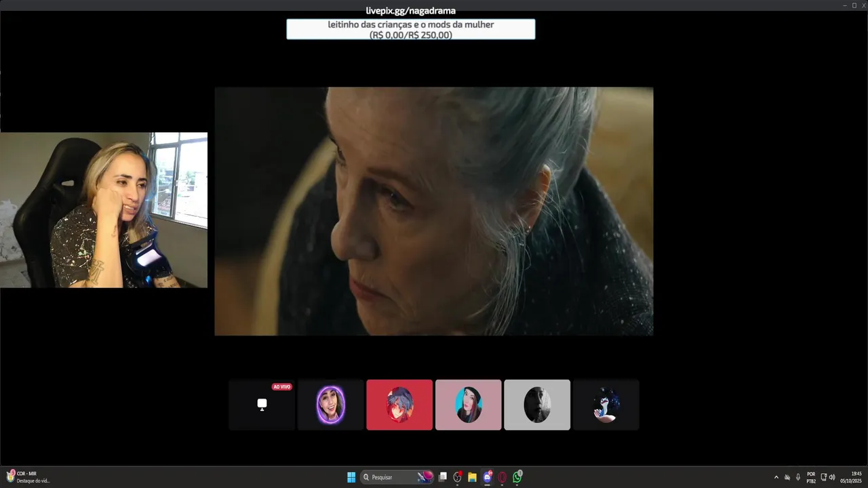Open the Opera browser taskbar icon
The image size is (868, 488).
tap(502, 477)
